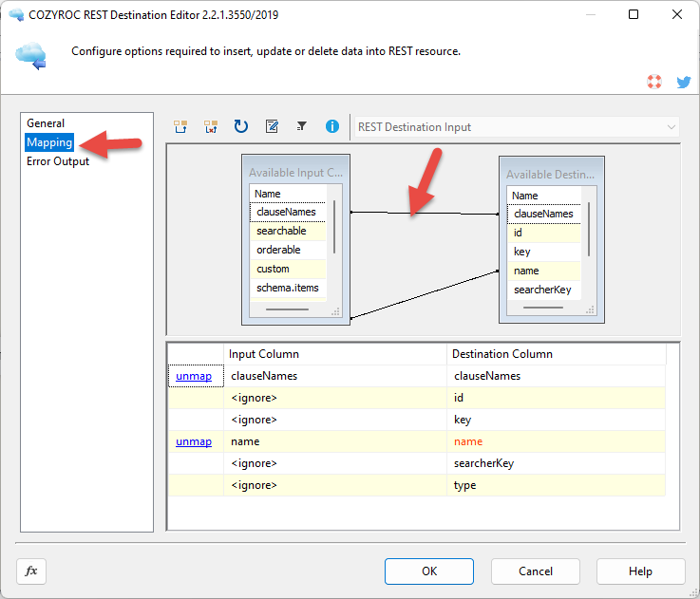Click the Input Column table header

tap(335, 354)
